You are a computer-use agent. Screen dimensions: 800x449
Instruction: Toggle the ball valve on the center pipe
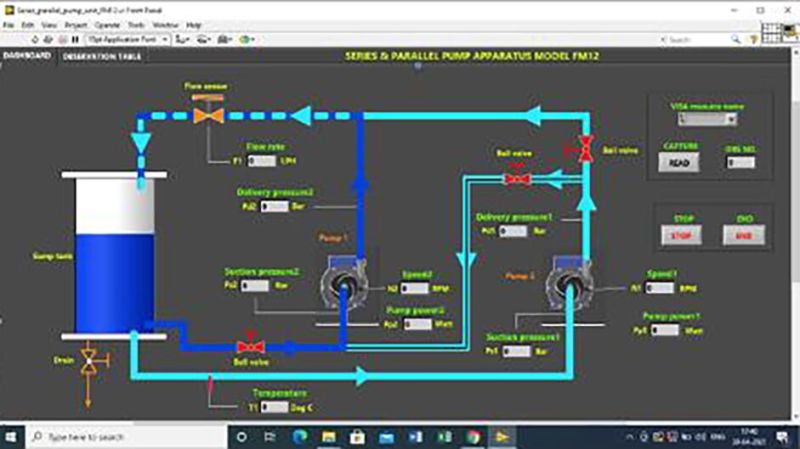tap(517, 178)
